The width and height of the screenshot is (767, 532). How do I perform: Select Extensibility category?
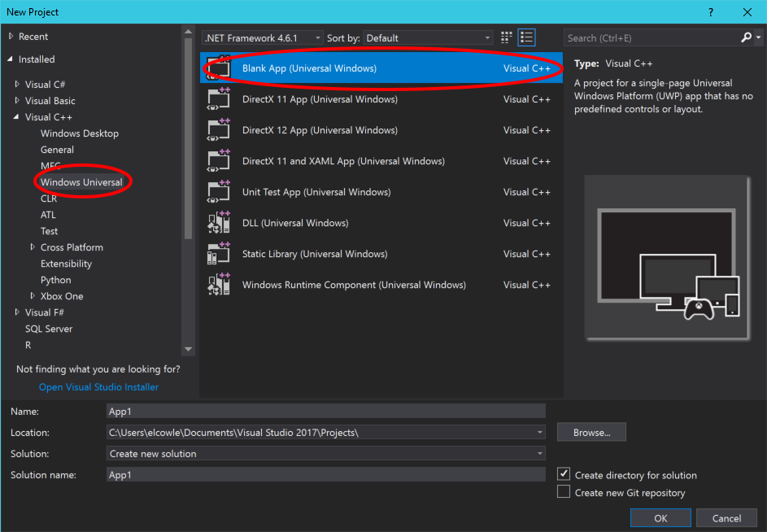pos(66,264)
